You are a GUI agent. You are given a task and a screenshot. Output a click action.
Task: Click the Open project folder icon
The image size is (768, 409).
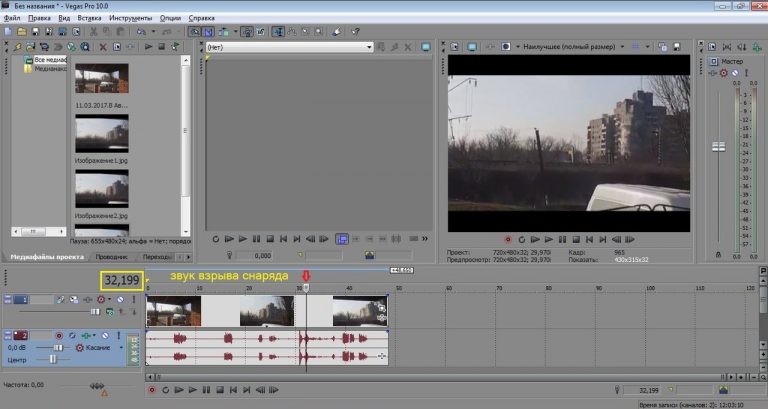23,32
